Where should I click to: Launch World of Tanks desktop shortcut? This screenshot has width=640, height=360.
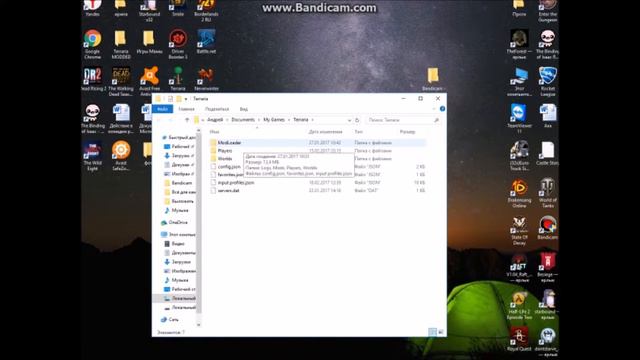547,193
